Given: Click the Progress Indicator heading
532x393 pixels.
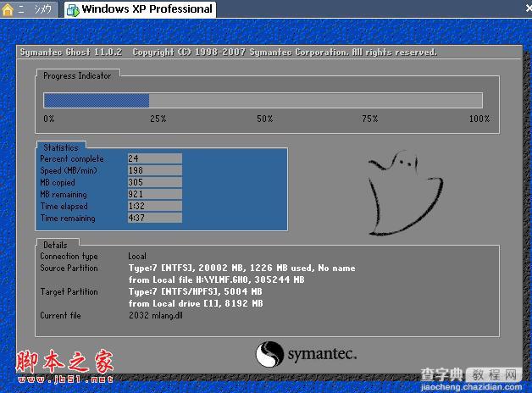Looking at the screenshot, I should 77,75.
